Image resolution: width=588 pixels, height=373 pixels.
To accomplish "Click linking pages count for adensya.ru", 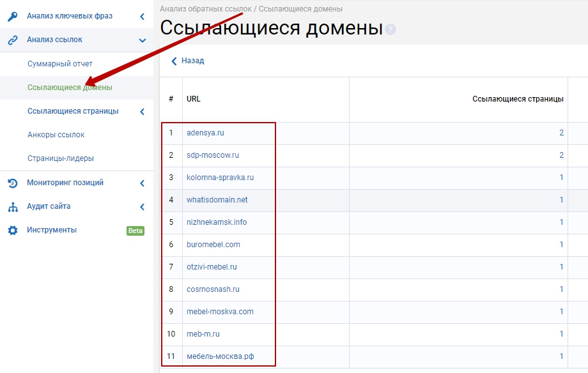I will [x=561, y=133].
